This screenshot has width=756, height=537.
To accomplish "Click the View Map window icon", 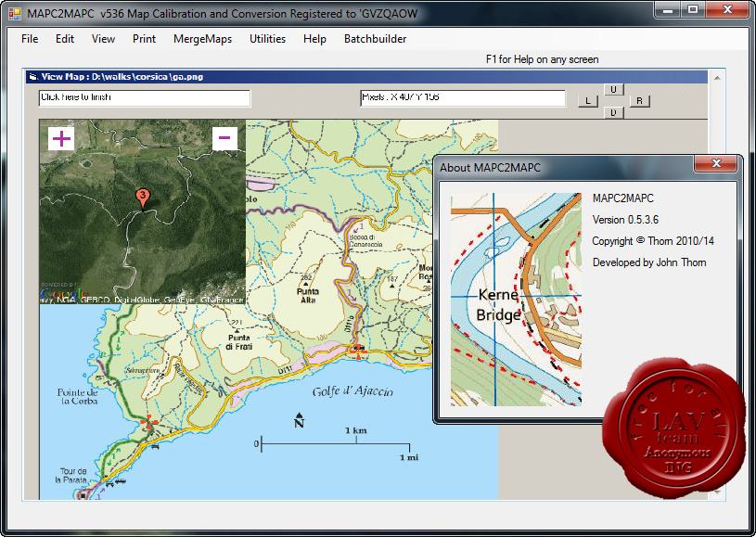I will (32, 77).
